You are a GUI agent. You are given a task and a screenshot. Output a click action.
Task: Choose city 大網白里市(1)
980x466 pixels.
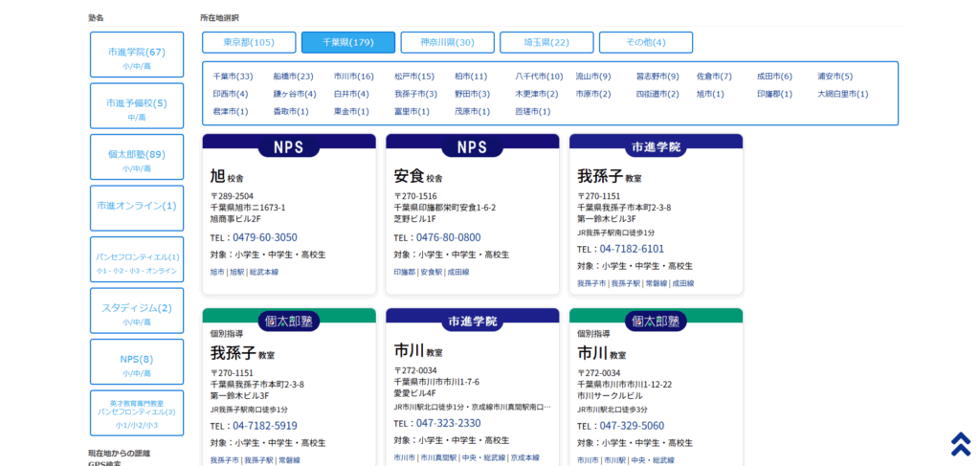(843, 95)
